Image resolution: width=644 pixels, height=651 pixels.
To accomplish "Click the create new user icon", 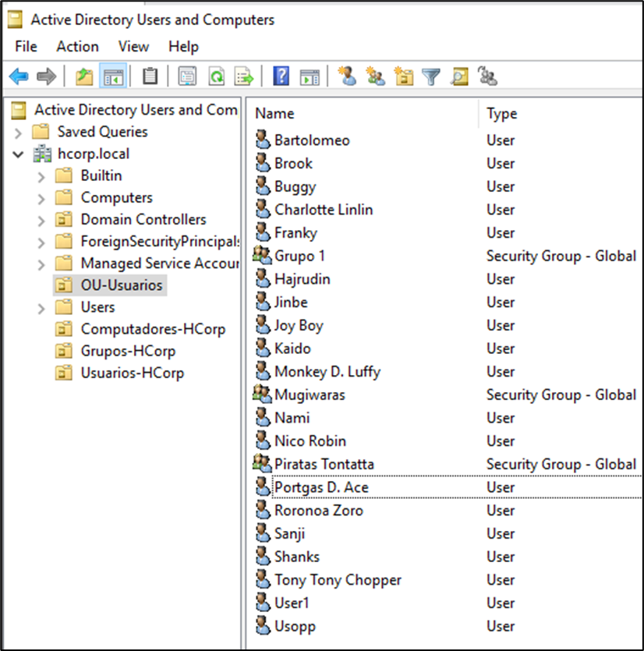I will [348, 76].
